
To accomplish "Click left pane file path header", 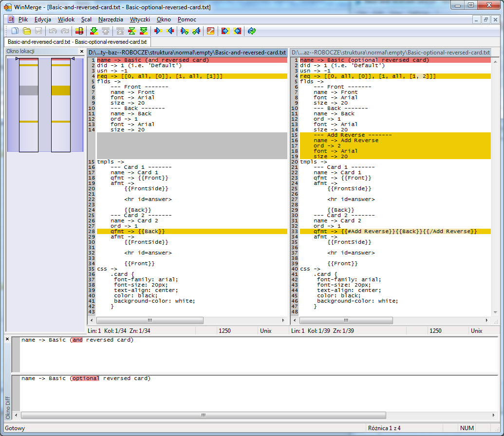I will pos(187,53).
